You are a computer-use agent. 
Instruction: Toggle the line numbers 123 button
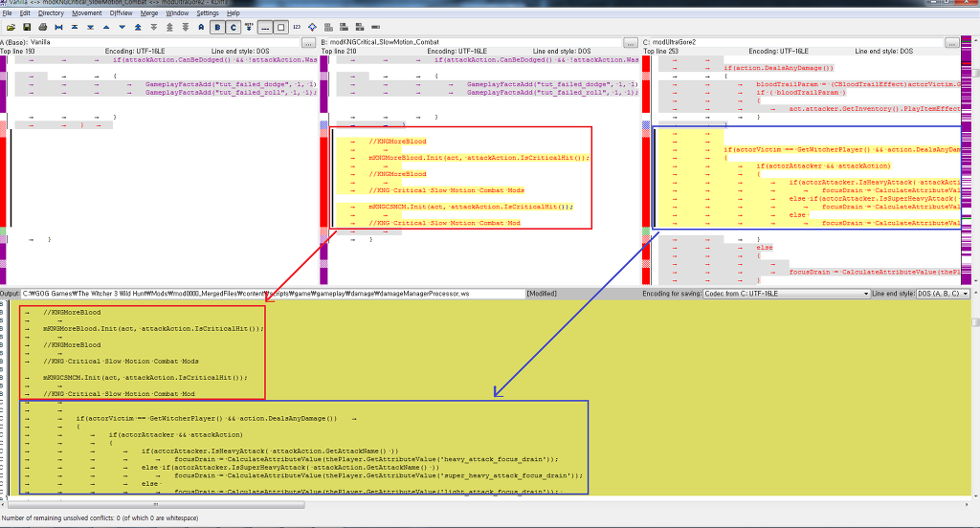click(298, 27)
